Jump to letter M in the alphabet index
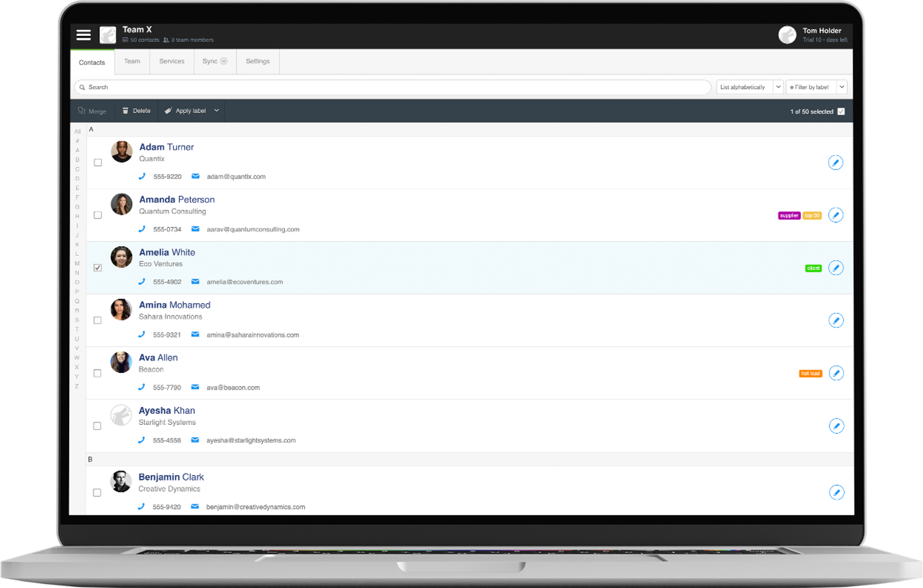 coord(77,263)
